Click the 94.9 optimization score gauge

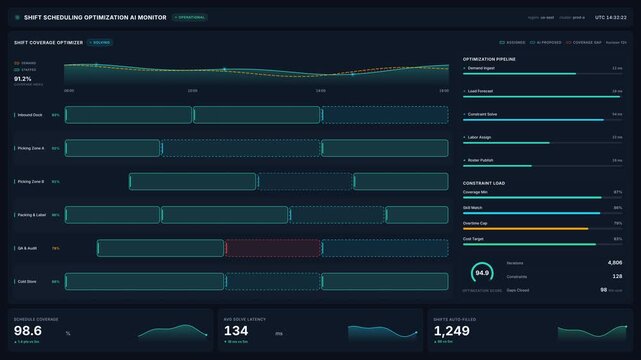482,273
